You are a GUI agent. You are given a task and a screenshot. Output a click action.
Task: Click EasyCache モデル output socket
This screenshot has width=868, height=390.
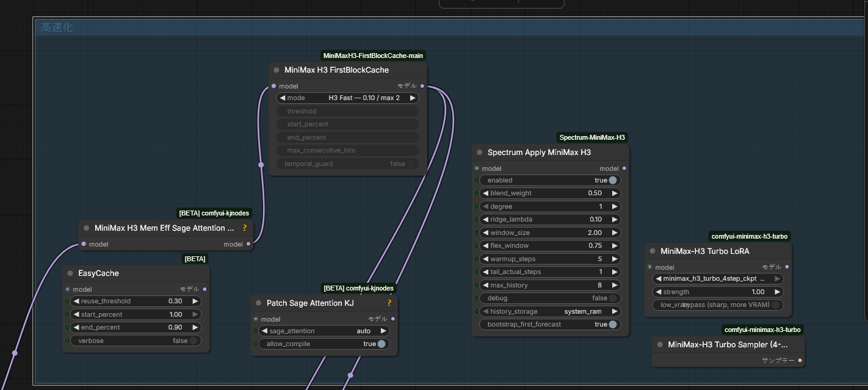click(x=204, y=289)
